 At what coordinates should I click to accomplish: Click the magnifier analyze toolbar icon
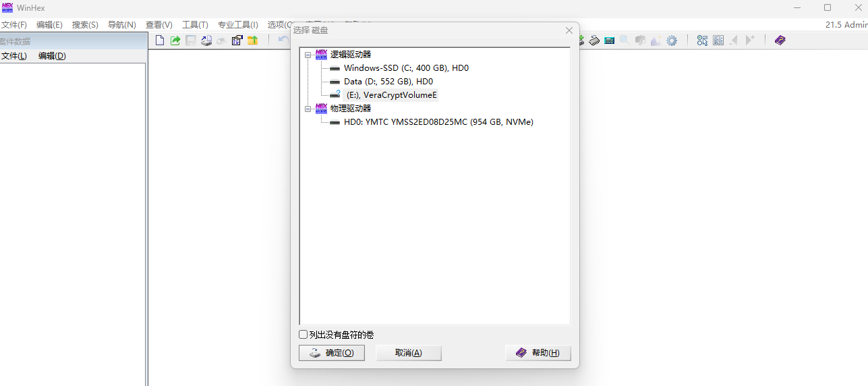(x=625, y=40)
